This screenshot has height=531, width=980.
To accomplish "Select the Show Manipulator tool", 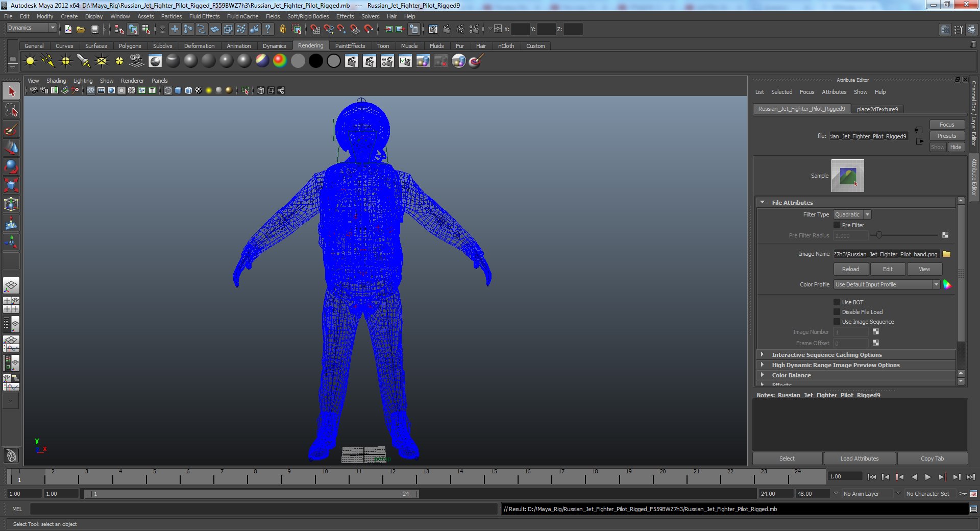I will (11, 242).
